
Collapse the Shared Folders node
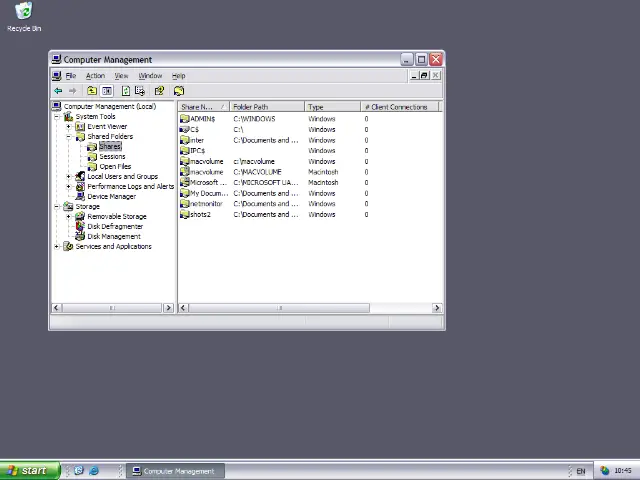[69, 137]
